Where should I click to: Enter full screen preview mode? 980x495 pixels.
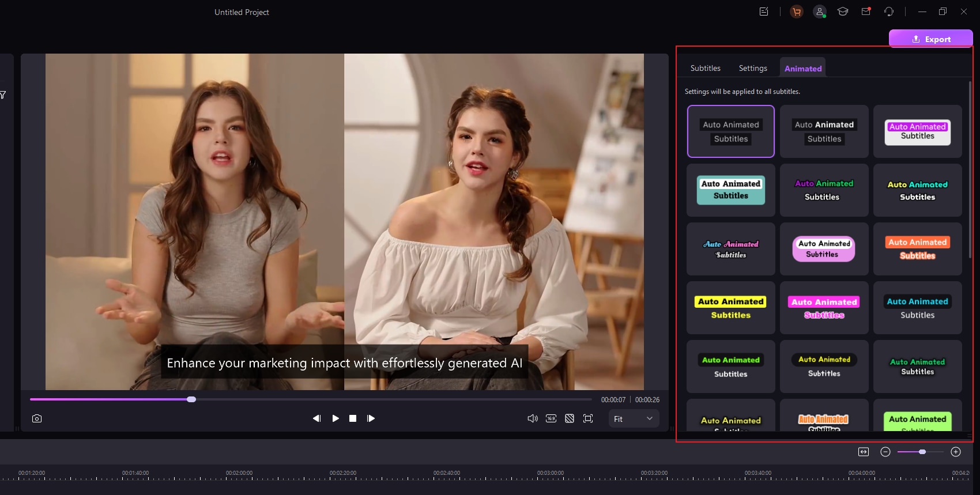pos(588,418)
